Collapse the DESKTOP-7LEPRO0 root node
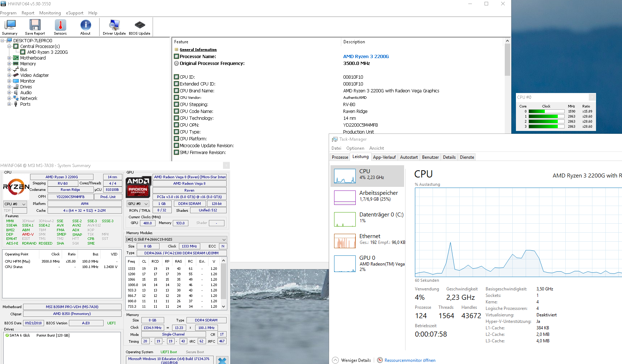 pos(3,40)
